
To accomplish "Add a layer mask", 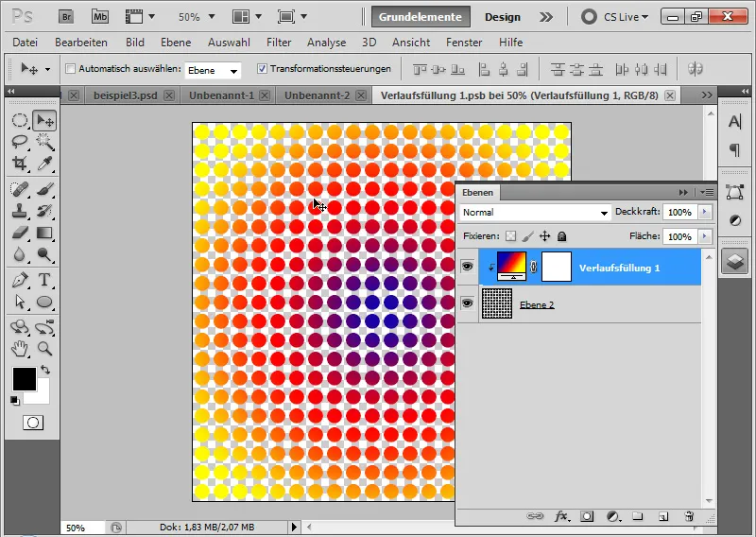I will 587,517.
